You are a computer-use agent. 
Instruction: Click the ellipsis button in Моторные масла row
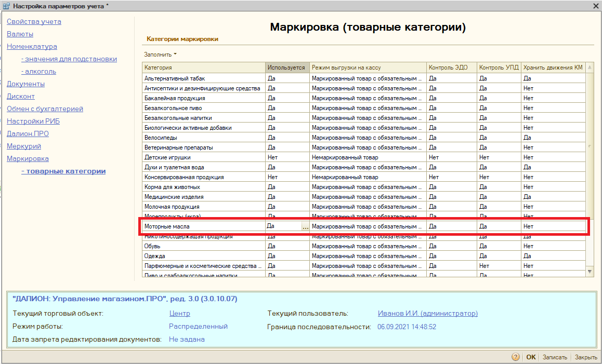tap(305, 227)
